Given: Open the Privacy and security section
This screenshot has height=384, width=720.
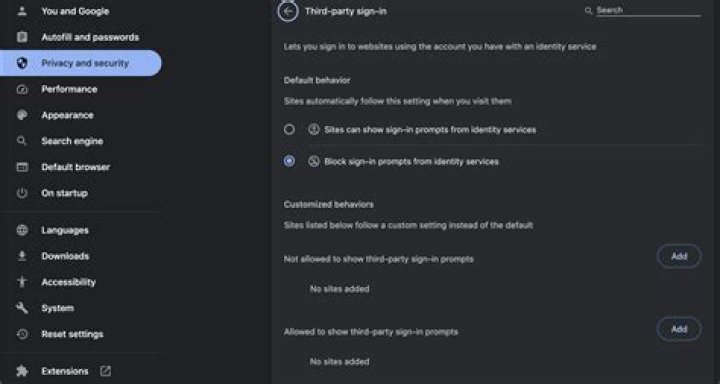Looking at the screenshot, I should [x=81, y=63].
